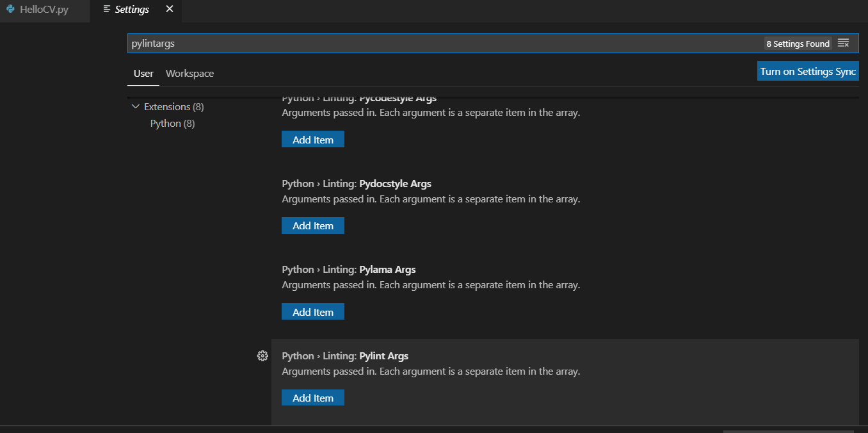This screenshot has height=433, width=868.
Task: Click the 8 Settings Found badge
Action: coord(798,44)
